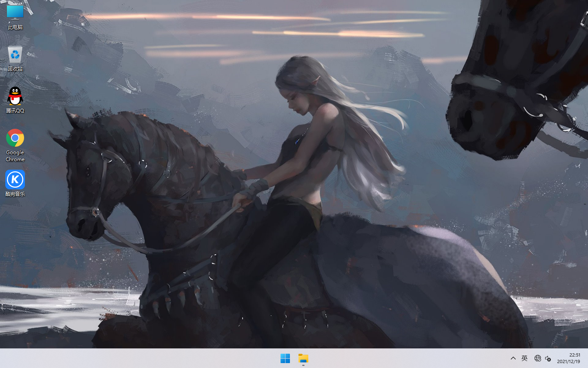
Task: Expand the hidden tray icons chevron
Action: 513,358
